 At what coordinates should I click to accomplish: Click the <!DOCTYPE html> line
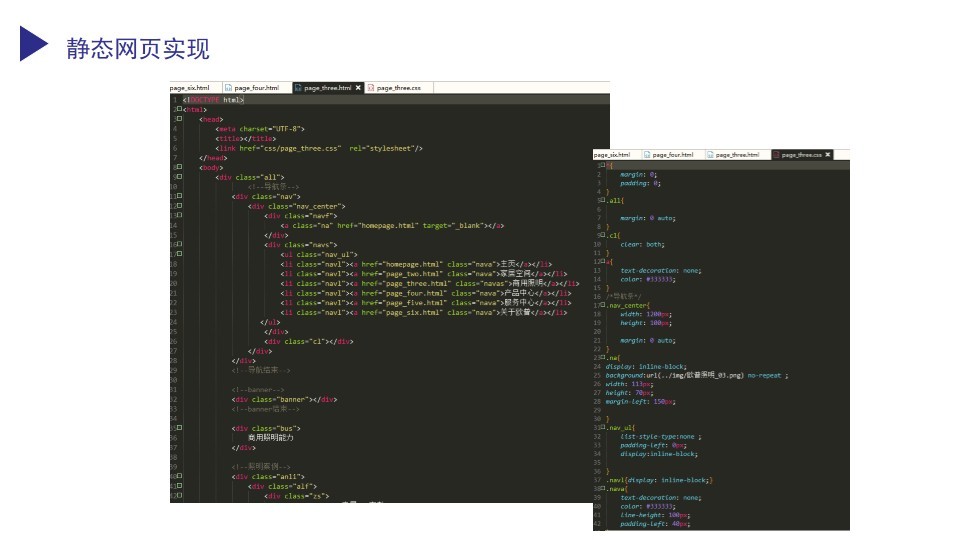point(213,100)
